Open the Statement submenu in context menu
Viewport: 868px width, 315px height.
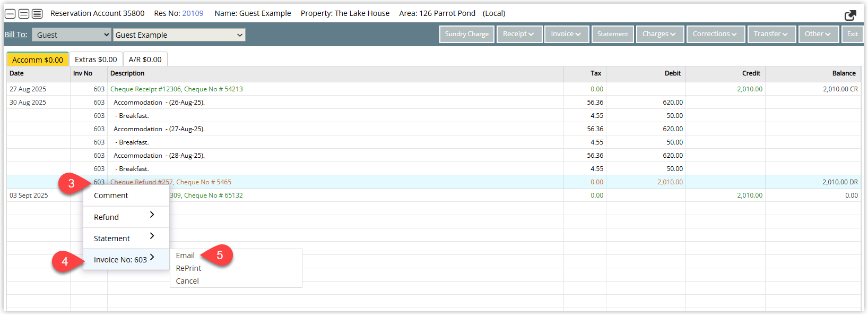pyautogui.click(x=126, y=238)
